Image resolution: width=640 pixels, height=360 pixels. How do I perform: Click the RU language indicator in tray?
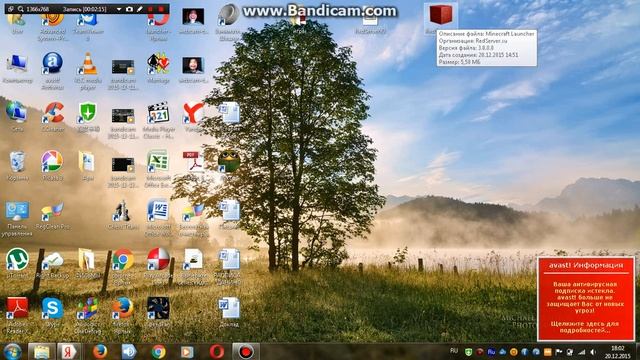click(454, 350)
